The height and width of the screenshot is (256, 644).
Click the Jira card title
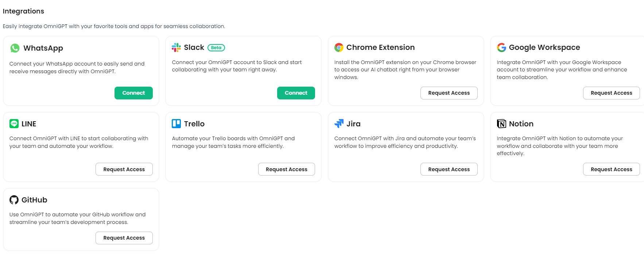click(x=353, y=124)
